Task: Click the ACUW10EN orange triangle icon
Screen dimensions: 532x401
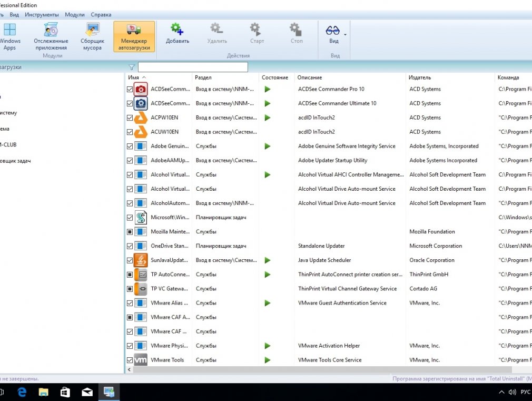Action: pyautogui.click(x=141, y=132)
